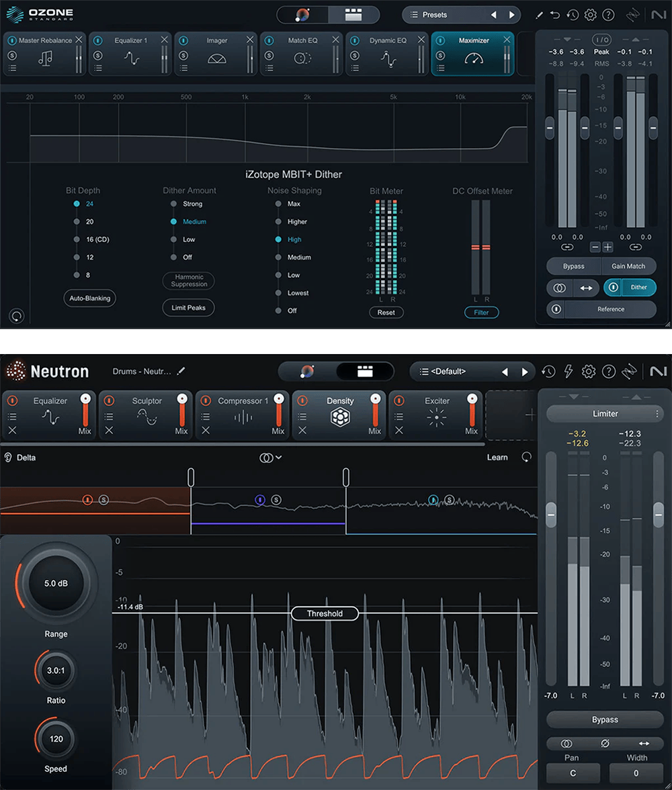Click the pencil icon to rename Drums preset

(181, 371)
